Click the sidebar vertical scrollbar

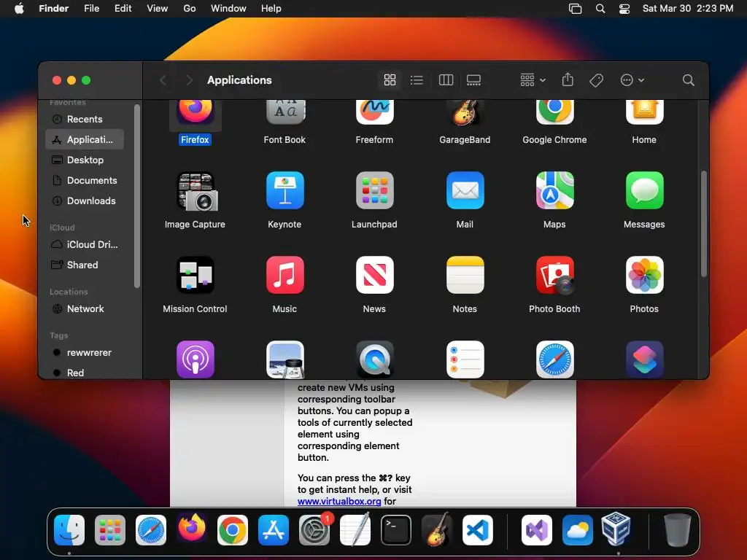click(137, 196)
